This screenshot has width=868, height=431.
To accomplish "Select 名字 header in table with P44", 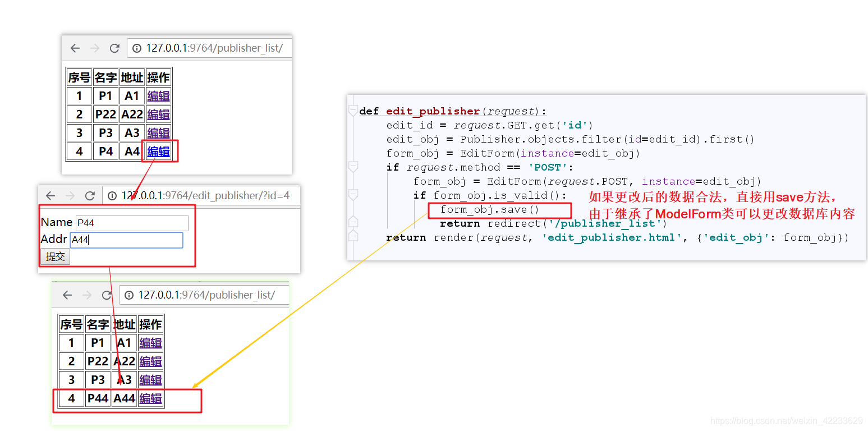I will tap(98, 324).
